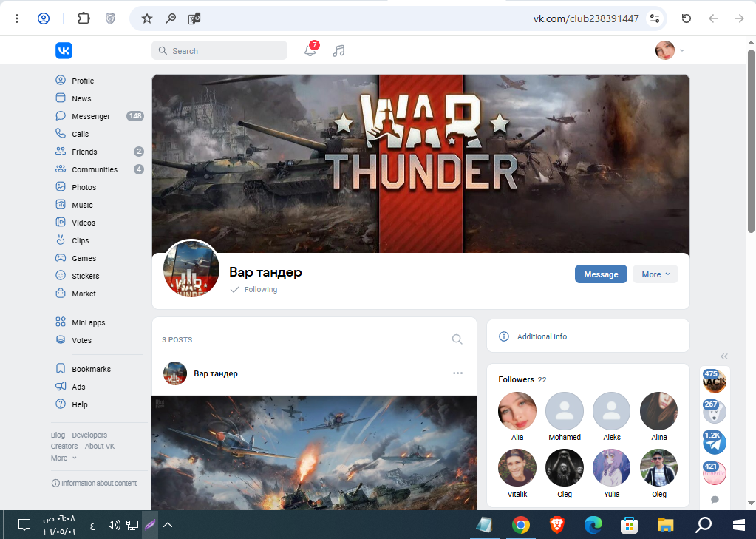
Task: Click the Stickers smiley icon
Action: click(61, 276)
